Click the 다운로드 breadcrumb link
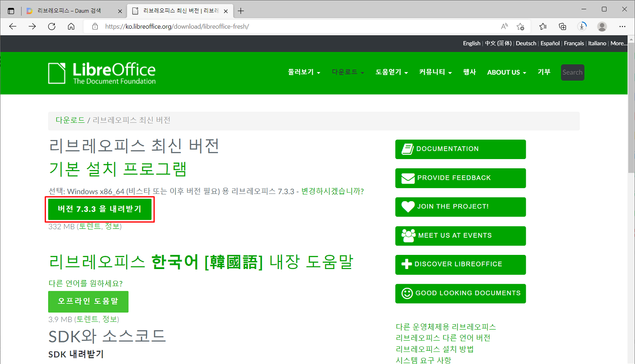The width and height of the screenshot is (635, 364). (70, 120)
